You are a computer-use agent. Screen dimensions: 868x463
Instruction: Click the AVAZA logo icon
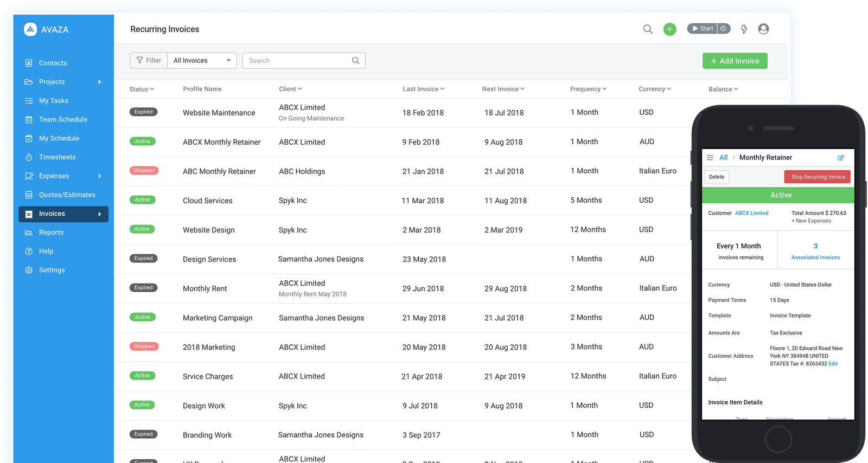tap(30, 29)
